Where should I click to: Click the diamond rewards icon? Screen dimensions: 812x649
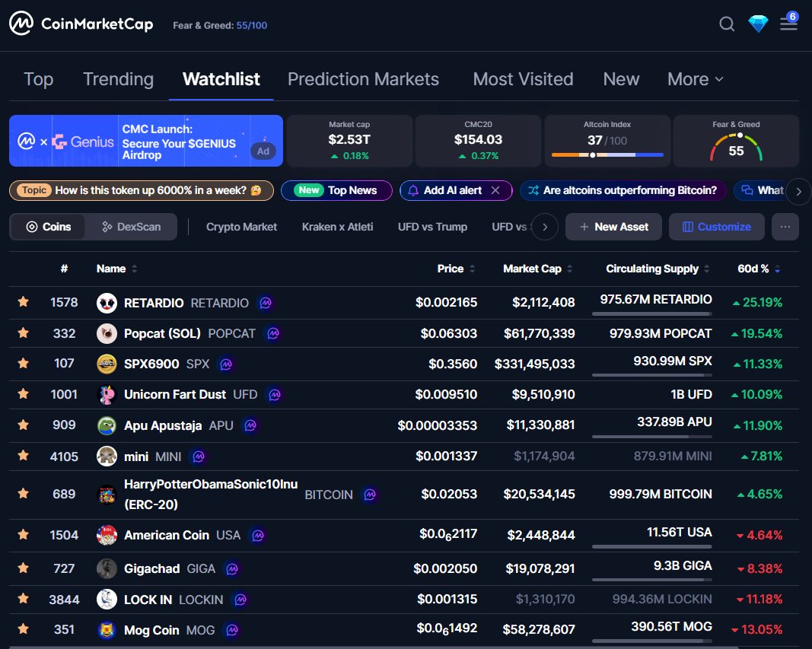coord(758,24)
